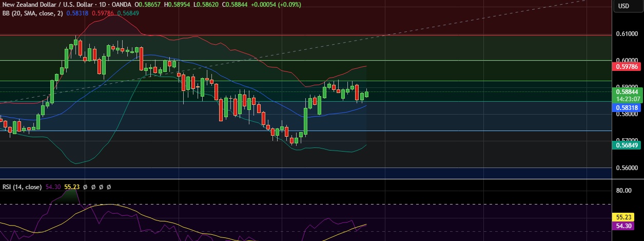Click the blue 0.58318 price axis tag
The image size is (644, 241).
click(x=626, y=108)
